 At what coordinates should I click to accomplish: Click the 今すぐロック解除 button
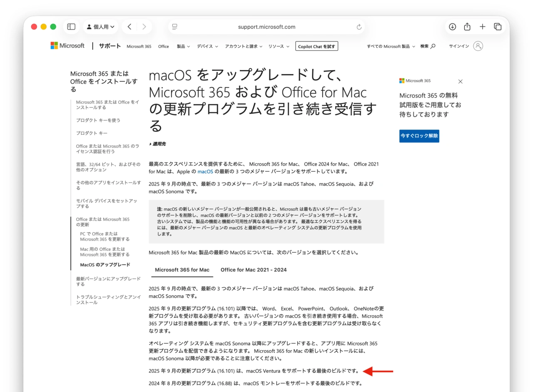point(419,136)
